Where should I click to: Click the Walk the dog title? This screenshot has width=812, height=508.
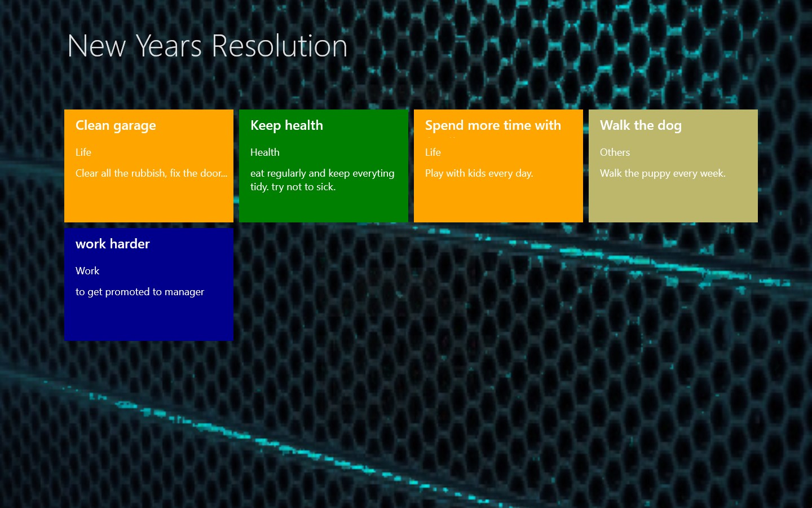click(x=641, y=125)
